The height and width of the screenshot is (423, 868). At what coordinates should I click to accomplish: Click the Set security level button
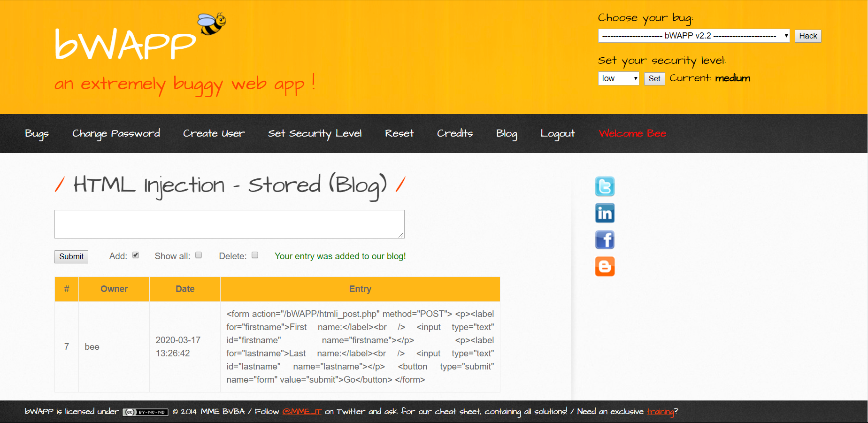tap(654, 78)
